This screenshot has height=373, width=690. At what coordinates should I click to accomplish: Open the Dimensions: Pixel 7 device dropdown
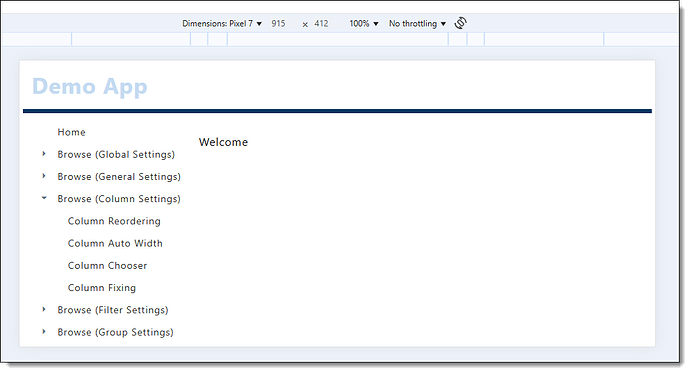(222, 24)
